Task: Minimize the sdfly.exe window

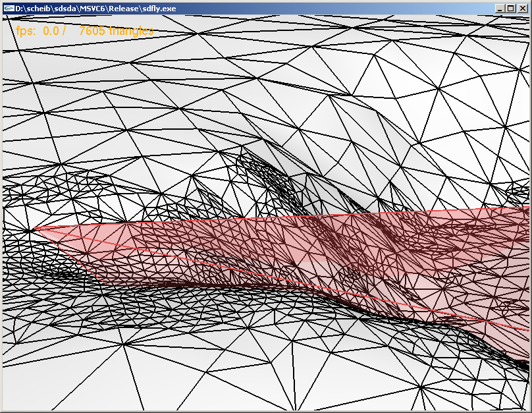Action: tap(500, 9)
